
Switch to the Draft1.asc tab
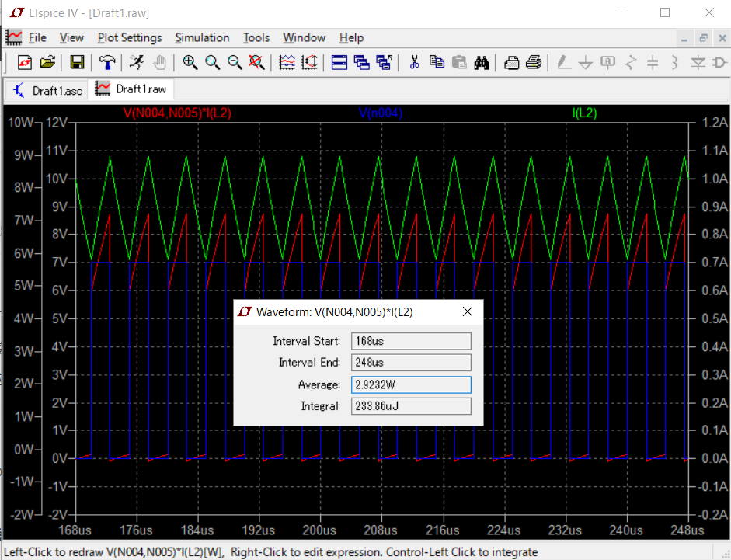tap(47, 90)
